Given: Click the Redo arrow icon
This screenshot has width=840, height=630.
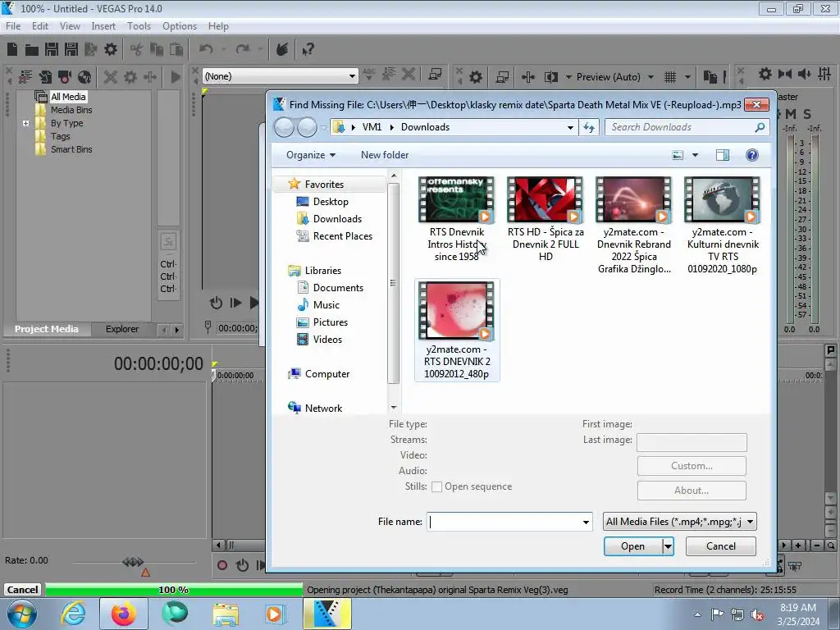Looking at the screenshot, I should click(x=243, y=49).
